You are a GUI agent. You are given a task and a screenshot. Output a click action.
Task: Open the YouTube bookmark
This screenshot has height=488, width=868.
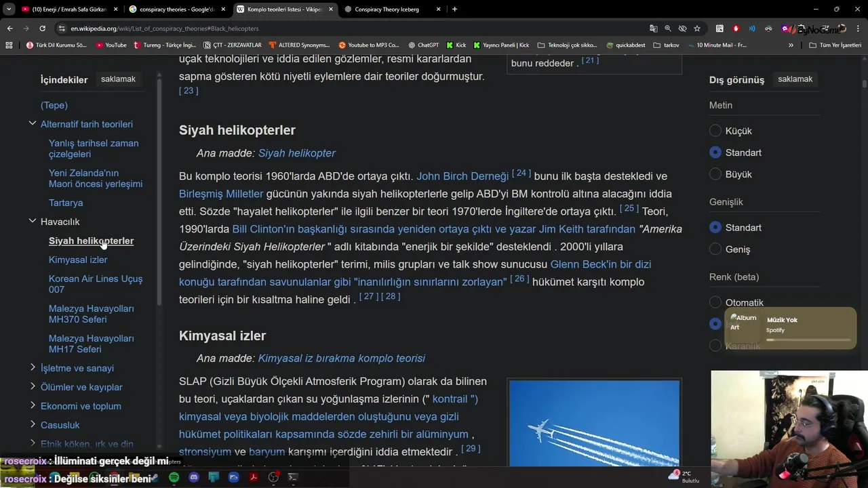click(111, 45)
